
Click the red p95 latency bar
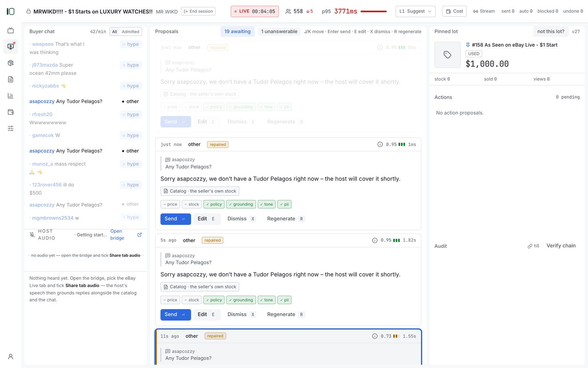pos(374,11)
